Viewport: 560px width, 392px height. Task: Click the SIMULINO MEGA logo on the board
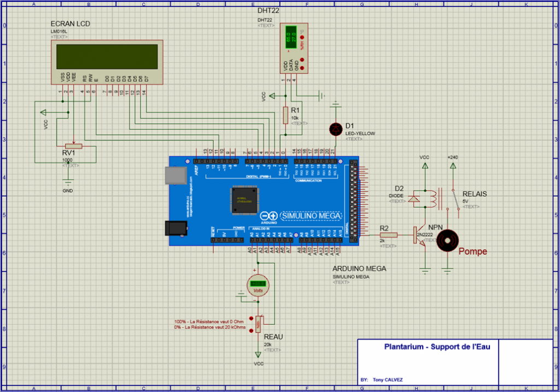click(311, 216)
